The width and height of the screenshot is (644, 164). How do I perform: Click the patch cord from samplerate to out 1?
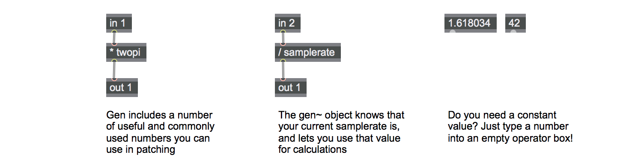coord(283,70)
